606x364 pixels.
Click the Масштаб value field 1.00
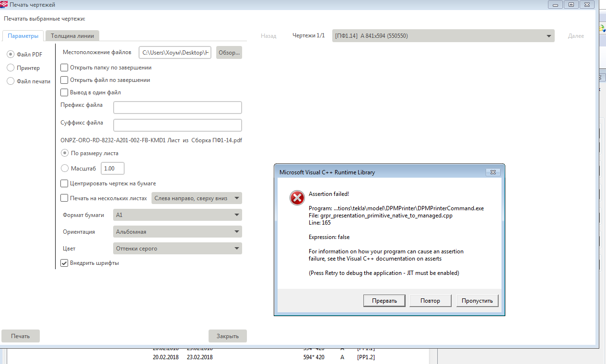[x=113, y=168]
